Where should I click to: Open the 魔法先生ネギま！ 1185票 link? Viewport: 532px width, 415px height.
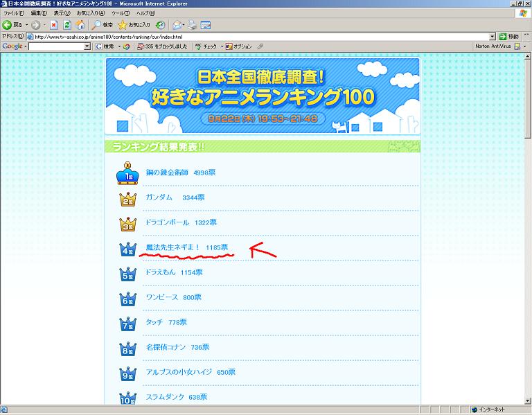click(187, 247)
